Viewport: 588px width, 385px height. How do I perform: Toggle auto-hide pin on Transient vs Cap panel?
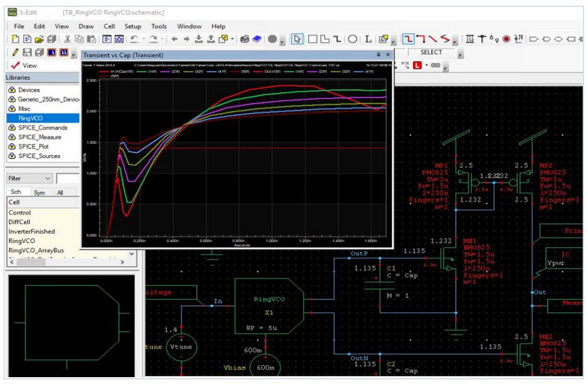point(378,53)
